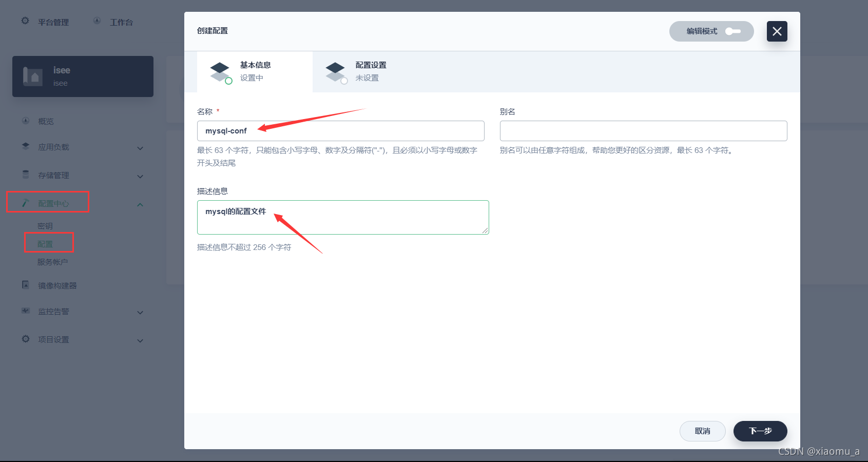Click the 概览 sidebar icon
The image size is (868, 462).
tap(26, 121)
